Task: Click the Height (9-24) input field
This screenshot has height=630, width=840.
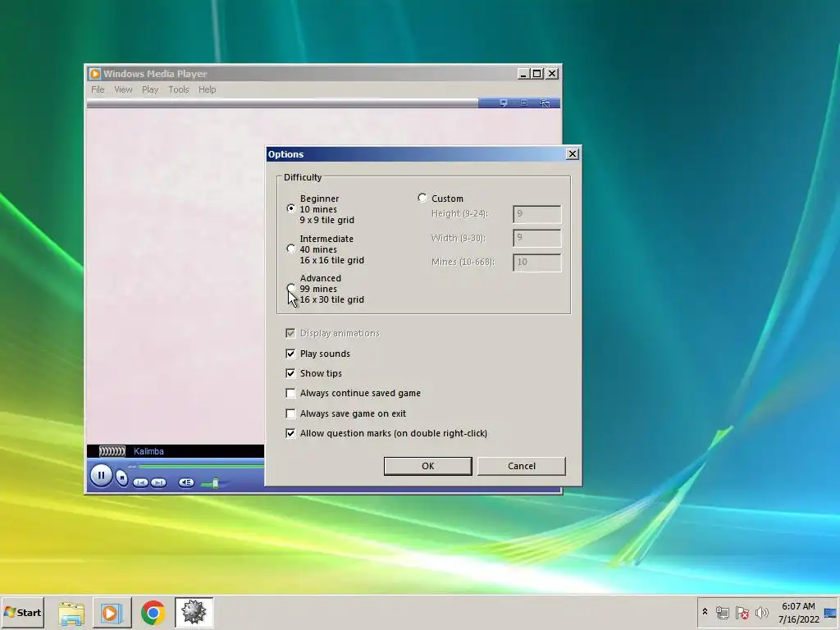Action: point(536,214)
